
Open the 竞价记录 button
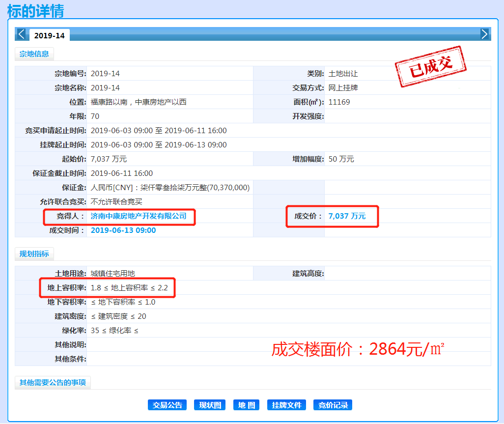pyautogui.click(x=333, y=405)
